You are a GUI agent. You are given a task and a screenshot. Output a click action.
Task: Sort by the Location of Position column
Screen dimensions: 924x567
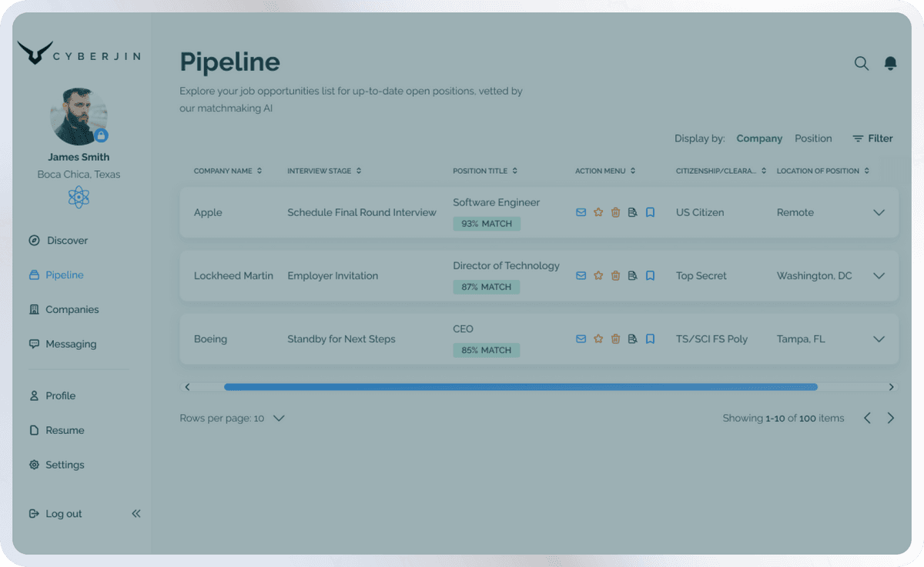coord(823,171)
